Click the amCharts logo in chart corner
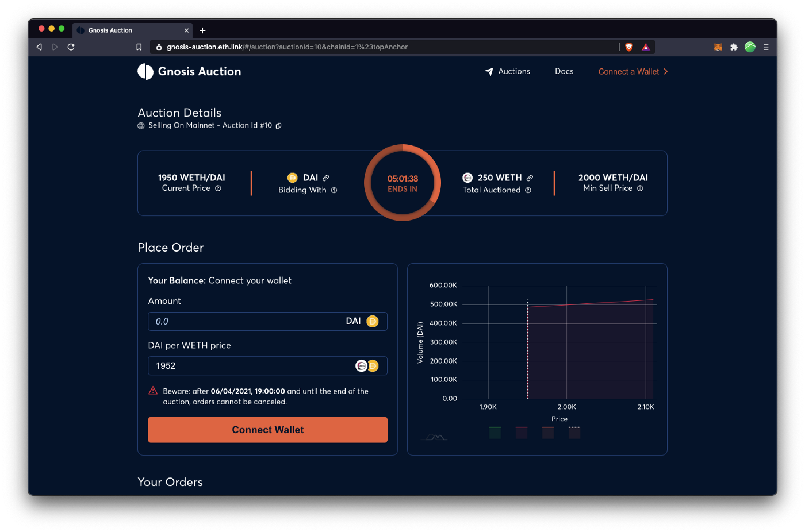The width and height of the screenshot is (805, 532). click(434, 437)
